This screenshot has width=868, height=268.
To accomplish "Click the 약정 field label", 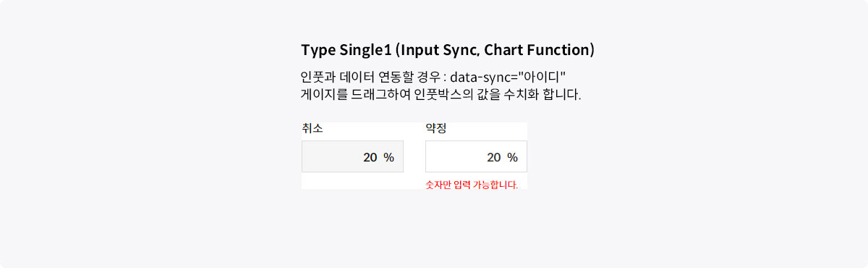I will click(436, 129).
